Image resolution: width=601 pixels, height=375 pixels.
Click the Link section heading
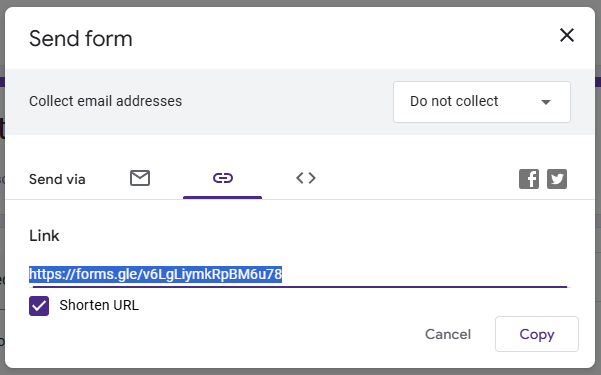[x=44, y=235]
